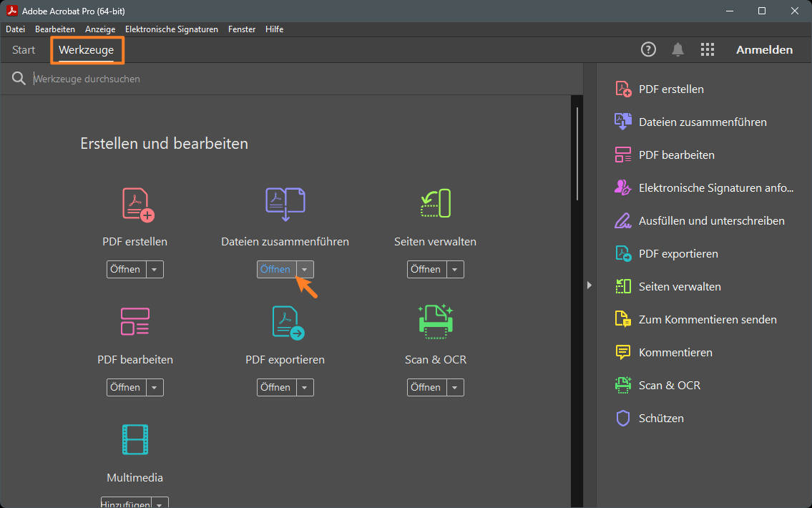The image size is (812, 508).
Task: Show notifications via the bell icon
Action: [x=678, y=49]
